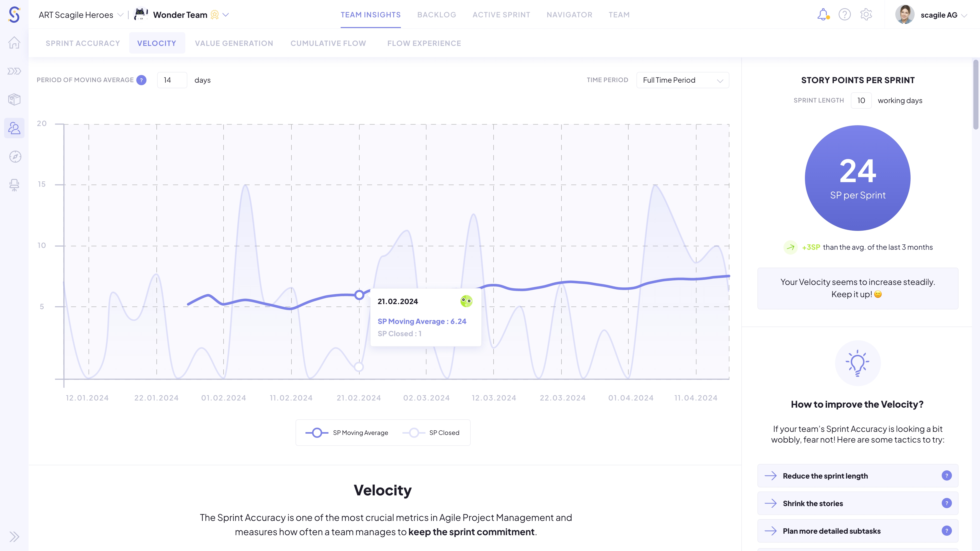Select the chair icon in the sidebar
This screenshot has width=980, height=551.
(x=14, y=185)
